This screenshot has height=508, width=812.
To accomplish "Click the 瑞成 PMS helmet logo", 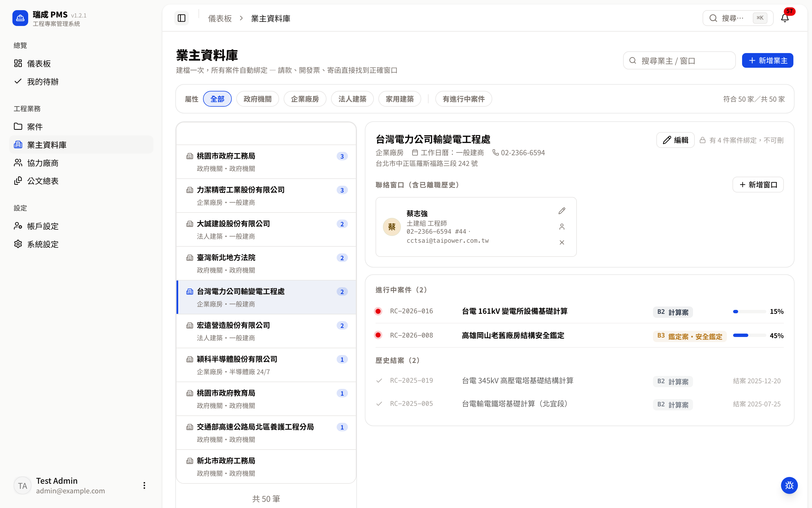I will coord(20,18).
